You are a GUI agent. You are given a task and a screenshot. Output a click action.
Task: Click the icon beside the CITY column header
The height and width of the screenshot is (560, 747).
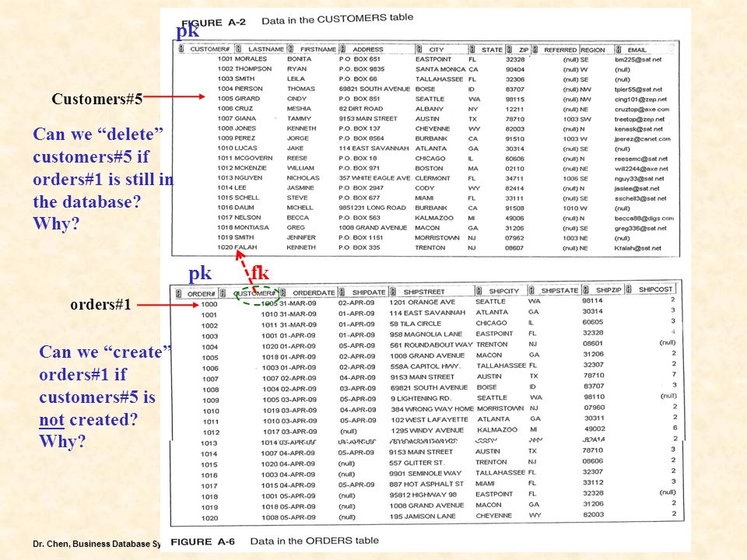pyautogui.click(x=419, y=48)
